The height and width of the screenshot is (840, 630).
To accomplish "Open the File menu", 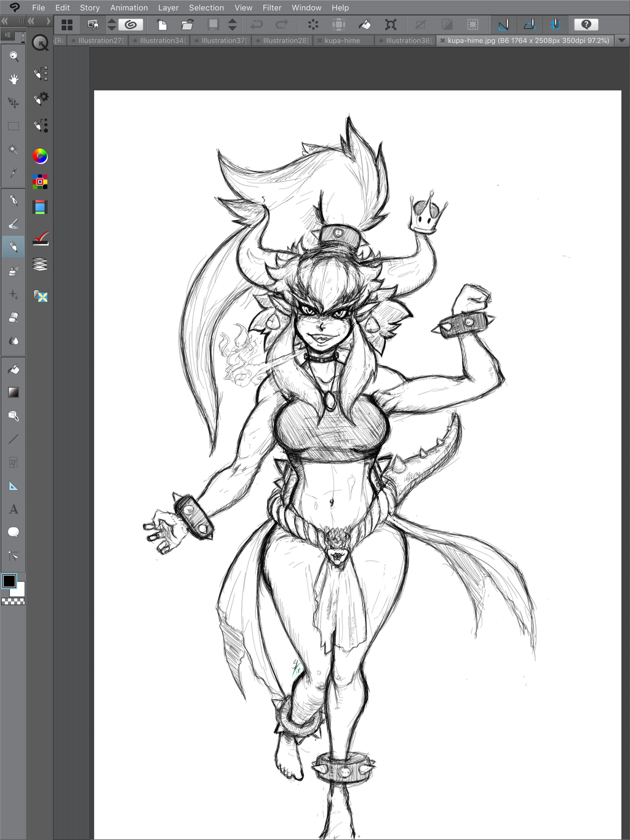I will click(39, 8).
